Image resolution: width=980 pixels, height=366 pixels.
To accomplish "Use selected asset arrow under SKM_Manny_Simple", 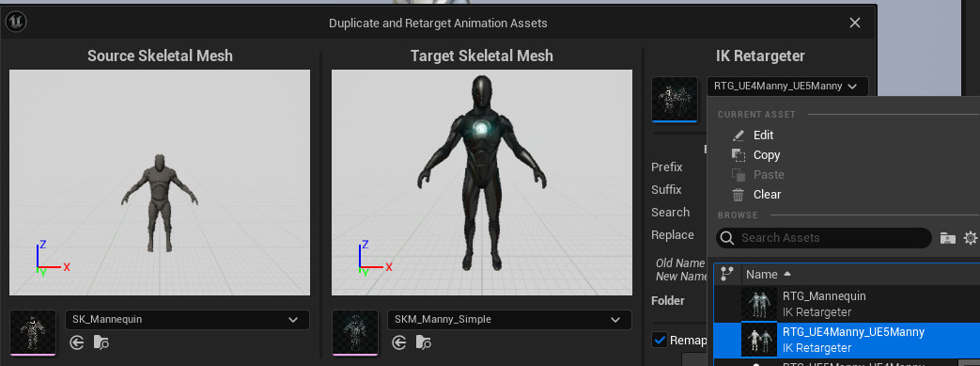I will (399, 342).
